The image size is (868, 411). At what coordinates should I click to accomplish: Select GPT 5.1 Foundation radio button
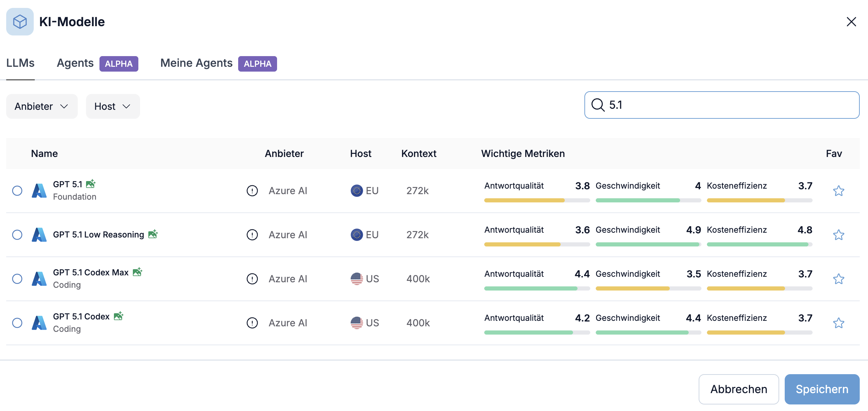17,191
